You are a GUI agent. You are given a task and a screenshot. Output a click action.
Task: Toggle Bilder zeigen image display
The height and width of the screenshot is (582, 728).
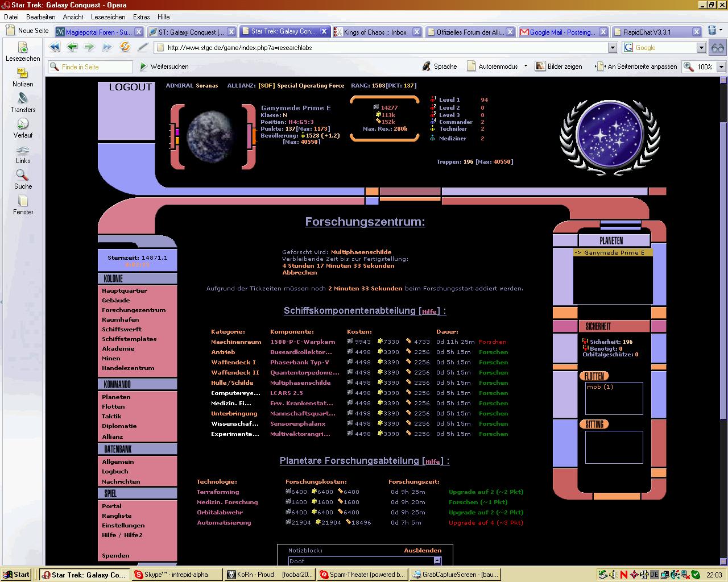pos(558,66)
